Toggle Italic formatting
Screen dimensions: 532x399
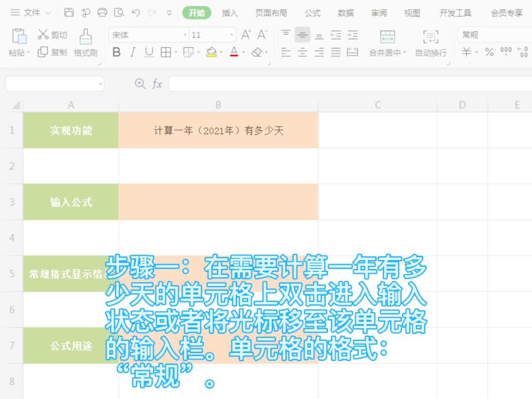click(x=132, y=52)
